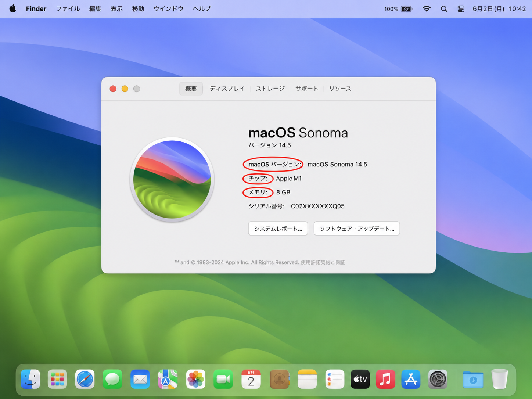Open the ファイル menu
532x399 pixels.
pyautogui.click(x=68, y=9)
